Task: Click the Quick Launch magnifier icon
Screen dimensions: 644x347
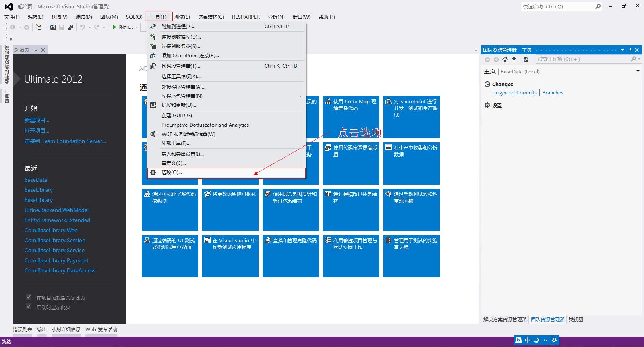Action: click(598, 6)
